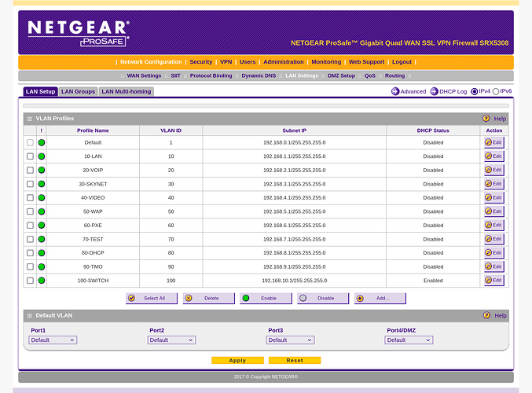Image resolution: width=532 pixels, height=393 pixels.
Task: Log out via the Logout link
Action: pos(402,62)
